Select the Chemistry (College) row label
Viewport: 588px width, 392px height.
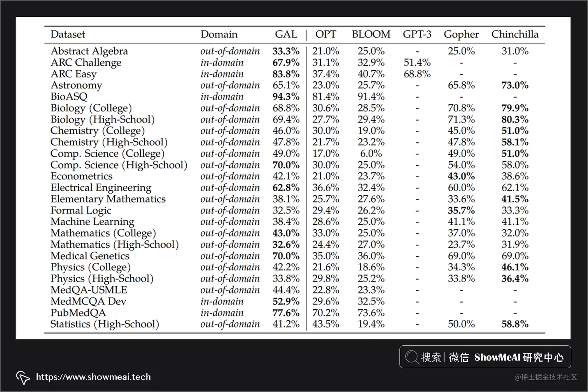(x=98, y=131)
